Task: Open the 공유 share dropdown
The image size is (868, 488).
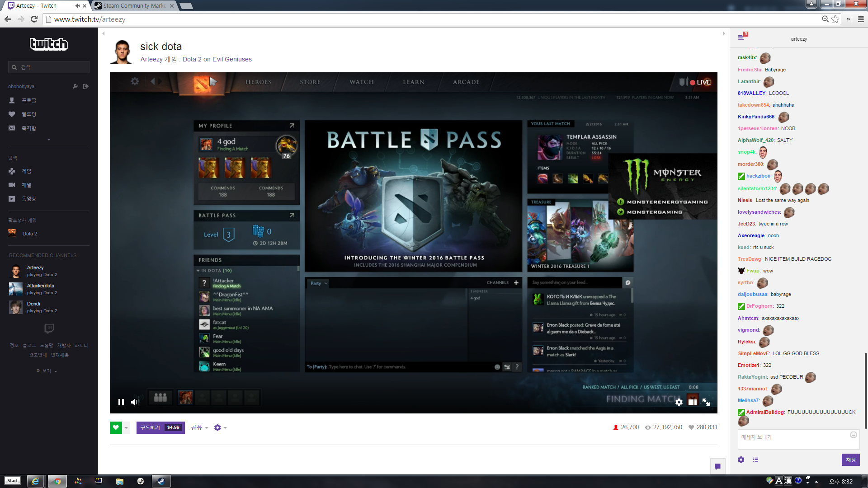Action: point(199,427)
